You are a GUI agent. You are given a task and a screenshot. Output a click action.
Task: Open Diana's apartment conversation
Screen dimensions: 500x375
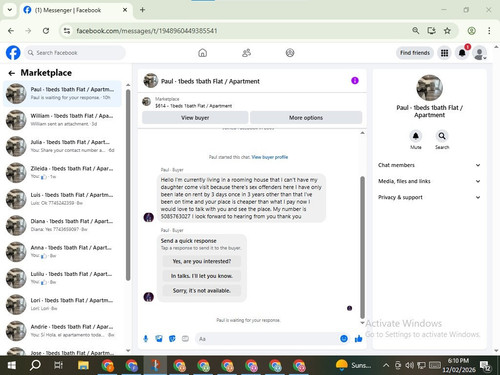pyautogui.click(x=62, y=225)
